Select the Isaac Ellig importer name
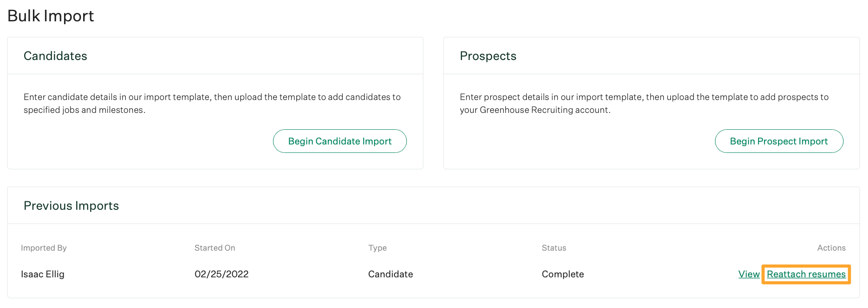Viewport: 868px width, 308px height. tap(43, 274)
